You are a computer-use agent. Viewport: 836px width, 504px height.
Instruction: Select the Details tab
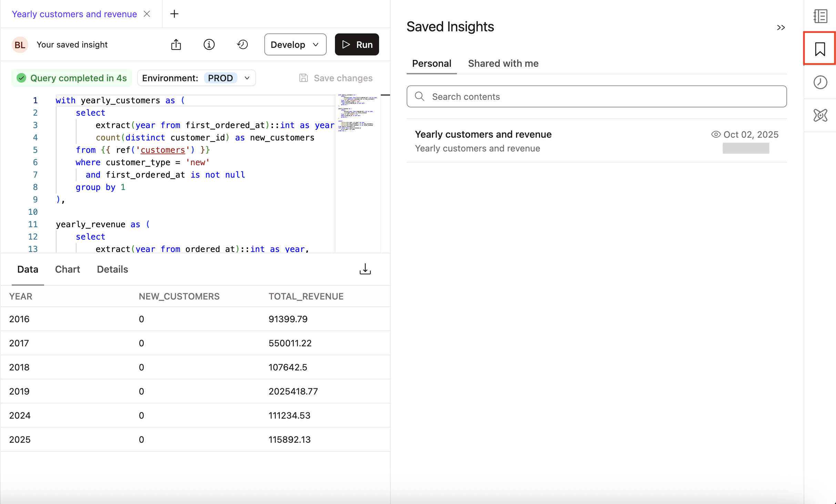(112, 269)
